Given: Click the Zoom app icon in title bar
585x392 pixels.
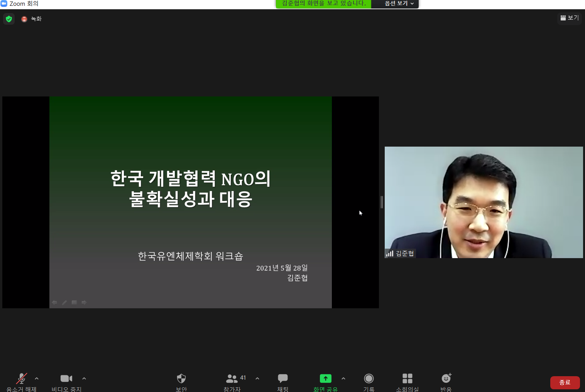Looking at the screenshot, I should (x=4, y=3).
